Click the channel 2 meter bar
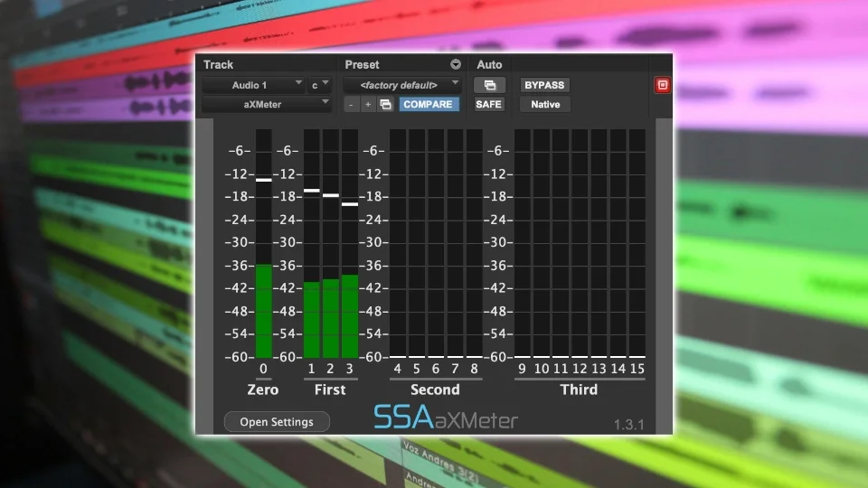The image size is (868, 488). pyautogui.click(x=331, y=243)
